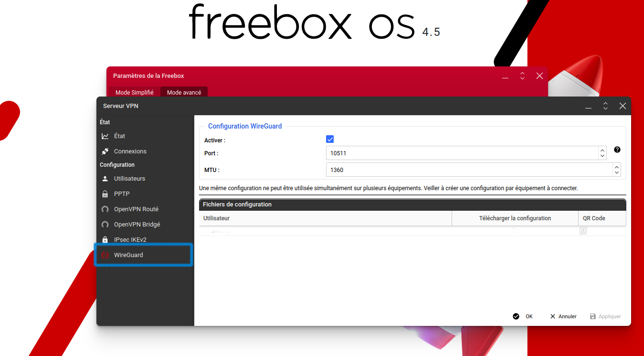Maximize the Serveur VPN window
Image resolution: width=644 pixels, height=356 pixels.
pyautogui.click(x=605, y=106)
